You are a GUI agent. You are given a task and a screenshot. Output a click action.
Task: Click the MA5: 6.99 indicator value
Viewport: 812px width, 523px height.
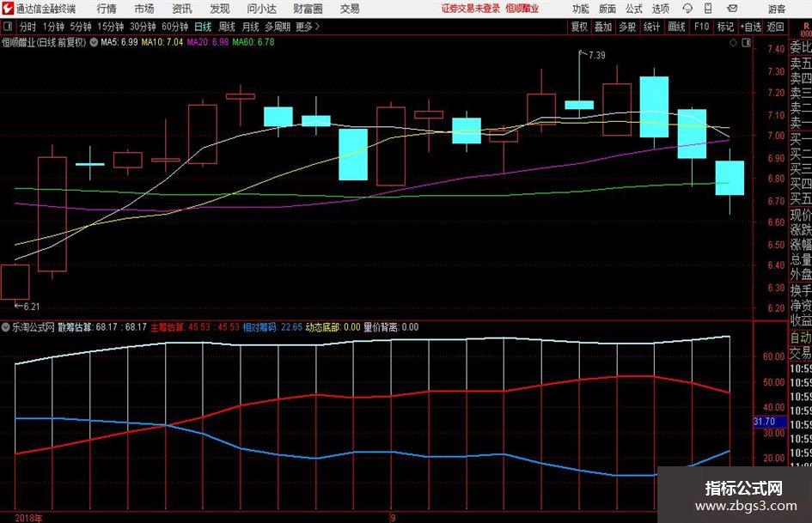[x=119, y=42]
